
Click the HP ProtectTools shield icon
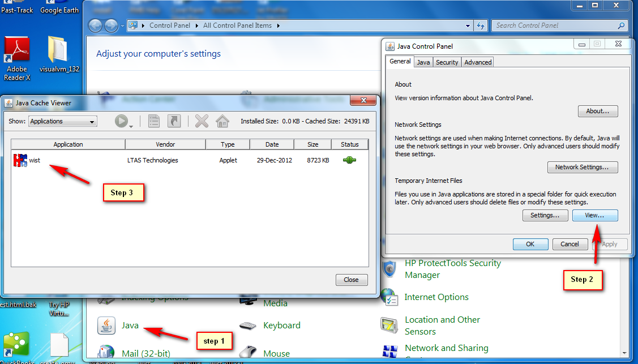coord(390,269)
